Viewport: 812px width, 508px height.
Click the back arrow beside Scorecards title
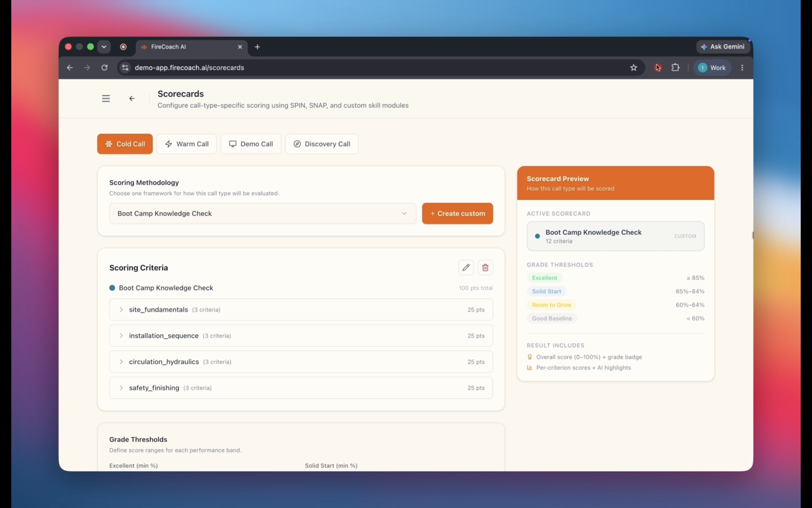132,98
